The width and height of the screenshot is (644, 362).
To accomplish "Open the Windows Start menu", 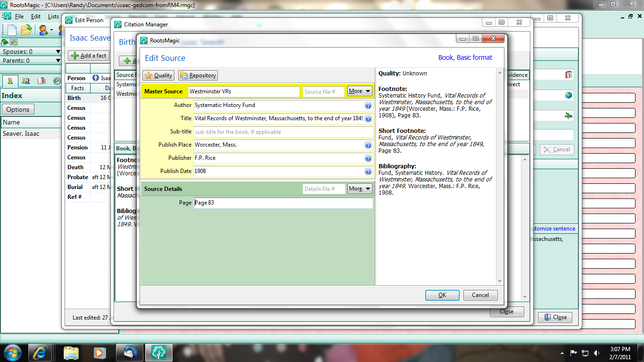I will pyautogui.click(x=11, y=353).
